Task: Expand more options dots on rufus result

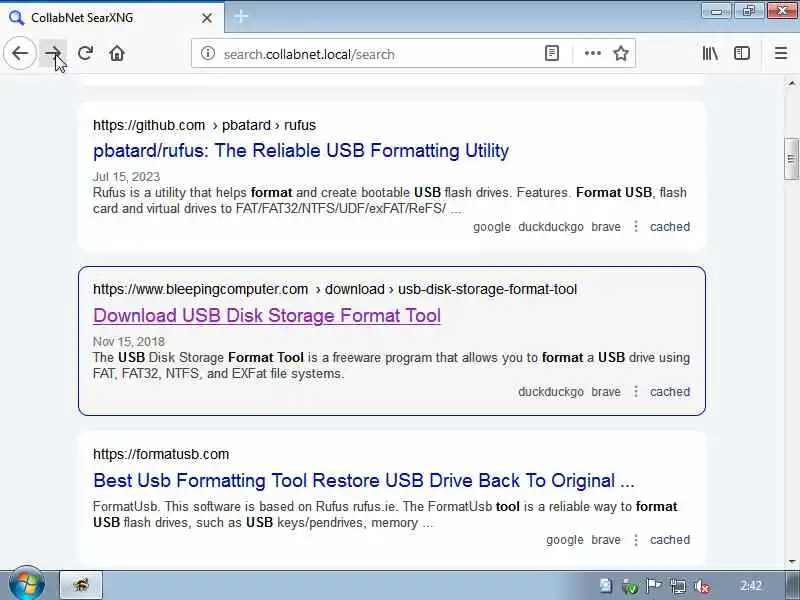Action: pos(636,226)
